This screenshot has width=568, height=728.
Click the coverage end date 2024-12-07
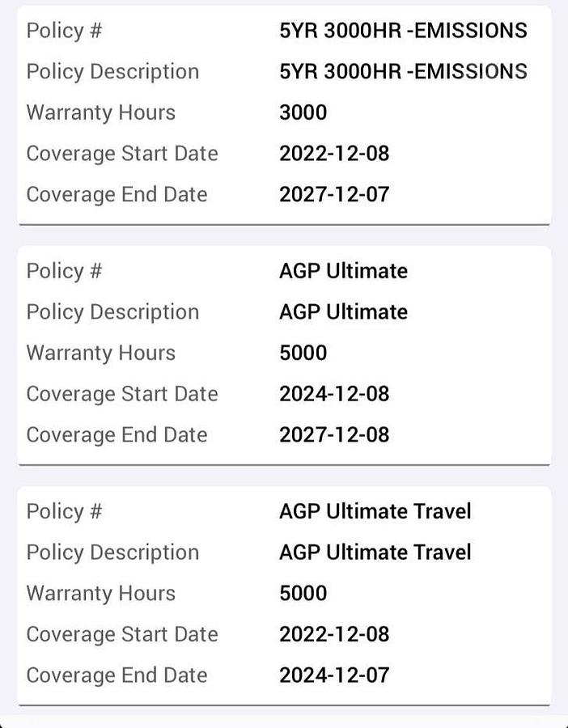coord(334,675)
